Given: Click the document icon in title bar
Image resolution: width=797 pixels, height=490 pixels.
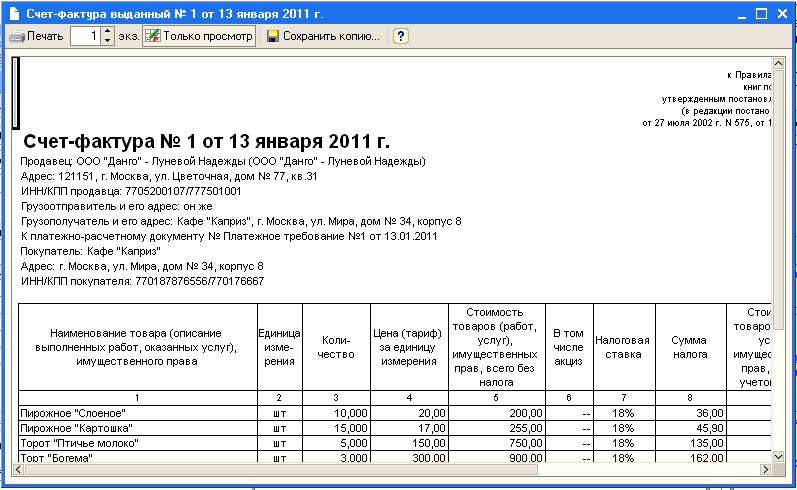Looking at the screenshot, I should click(x=11, y=13).
